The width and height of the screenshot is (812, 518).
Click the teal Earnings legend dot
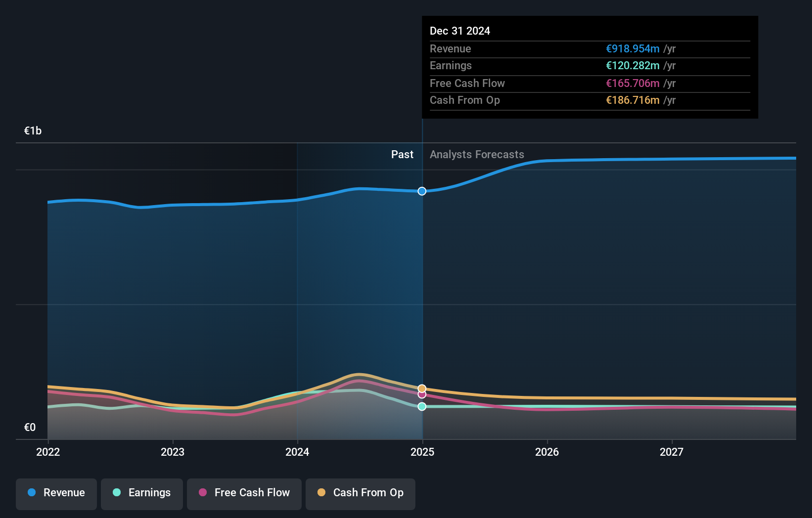[x=116, y=493]
